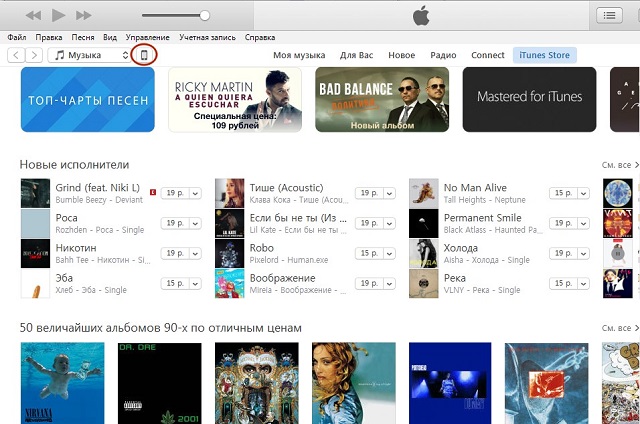This screenshot has width=640, height=424.
Task: Buy Холода for 19 р.
Action: click(564, 253)
